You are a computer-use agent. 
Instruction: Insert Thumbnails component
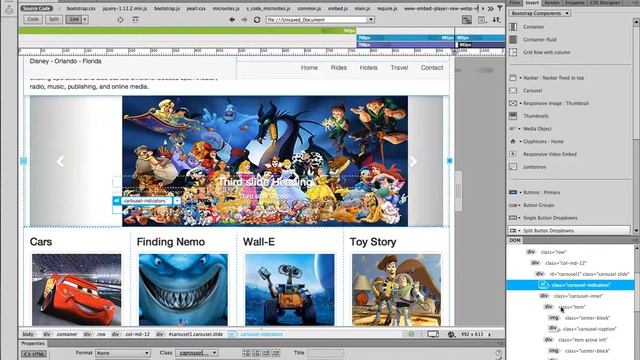(x=536, y=116)
